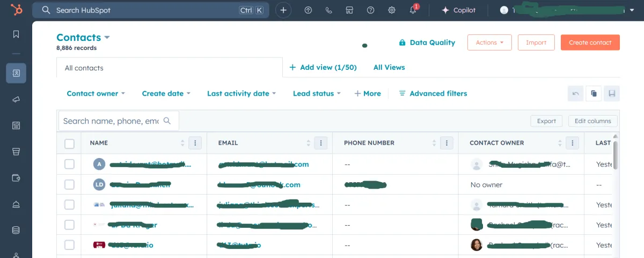Open the wallet sidebar icon
Image resolution: width=644 pixels, height=258 pixels.
click(x=16, y=177)
